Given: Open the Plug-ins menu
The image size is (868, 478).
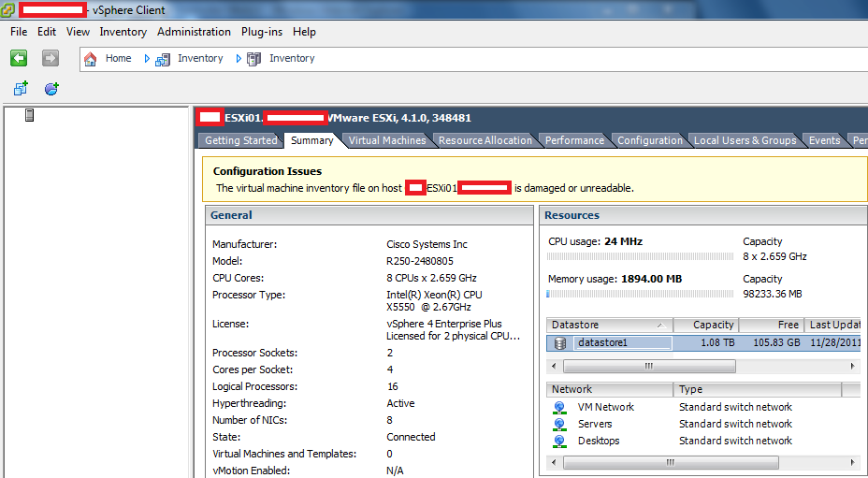Looking at the screenshot, I should coord(262,32).
